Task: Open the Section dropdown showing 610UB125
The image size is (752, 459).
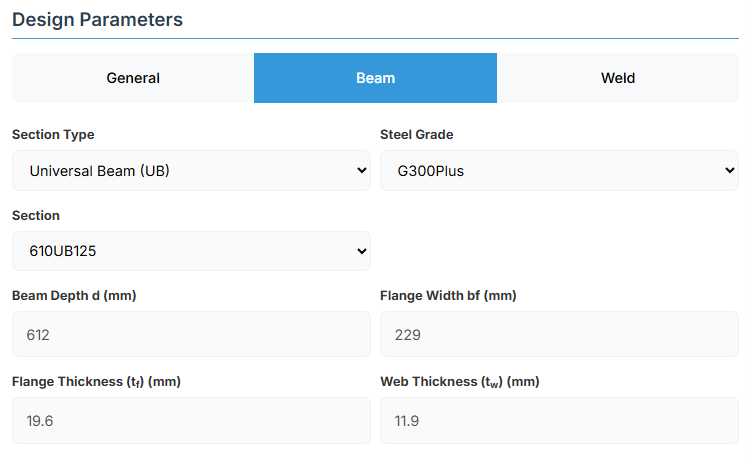Action: point(190,251)
